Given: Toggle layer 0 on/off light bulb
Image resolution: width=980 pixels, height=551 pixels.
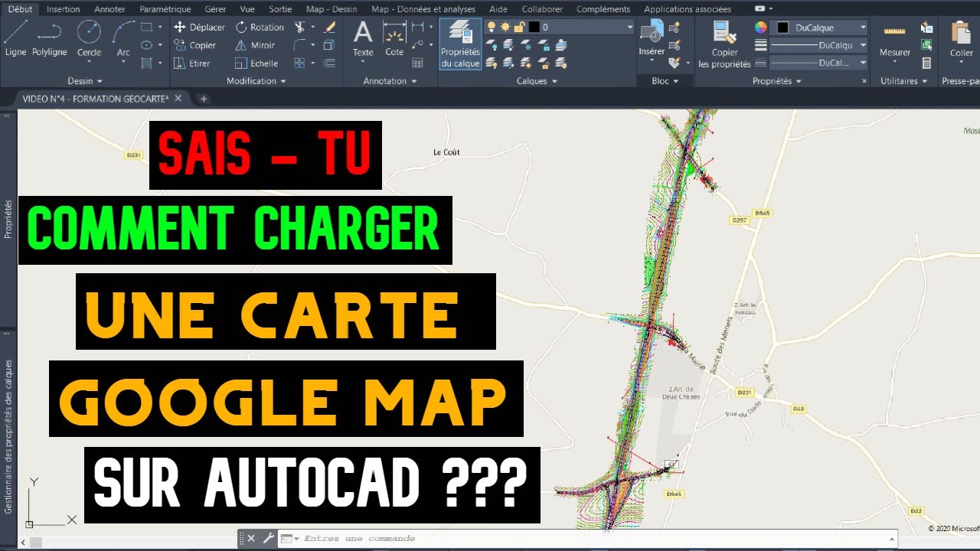Looking at the screenshot, I should click(493, 27).
